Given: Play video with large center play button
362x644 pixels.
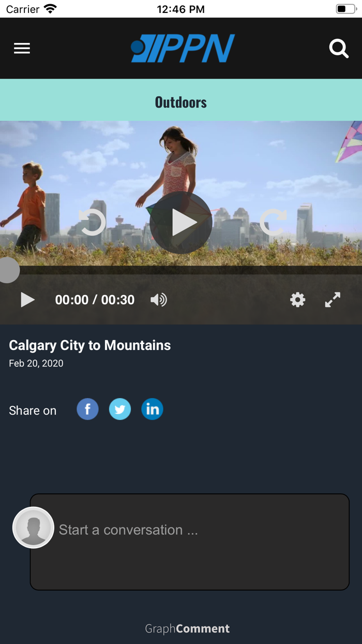Looking at the screenshot, I should click(181, 223).
